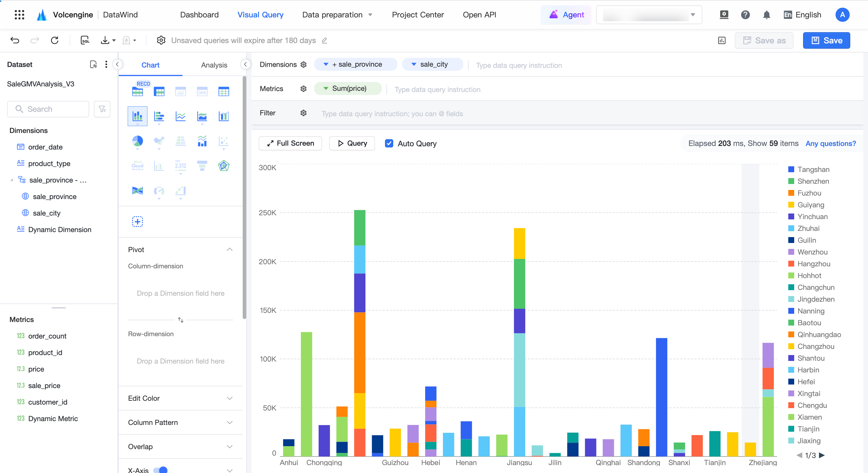
Task: Collapse the Pivot section
Action: tap(230, 249)
